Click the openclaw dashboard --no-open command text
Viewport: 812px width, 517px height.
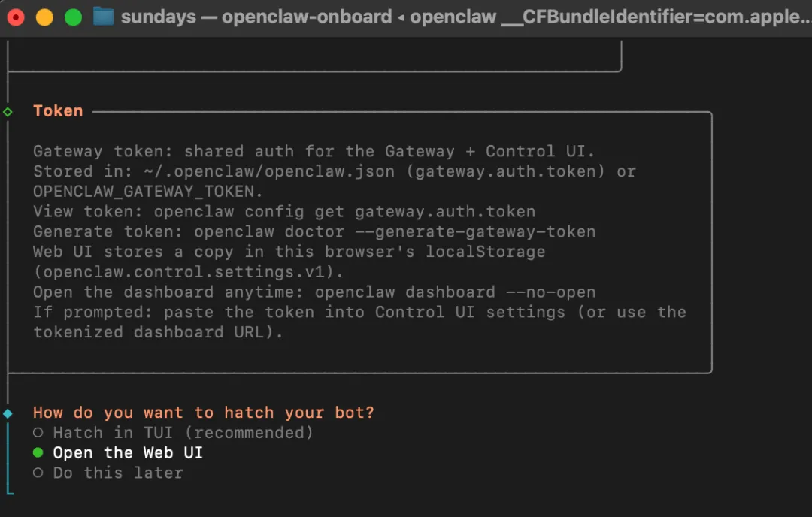pos(455,292)
